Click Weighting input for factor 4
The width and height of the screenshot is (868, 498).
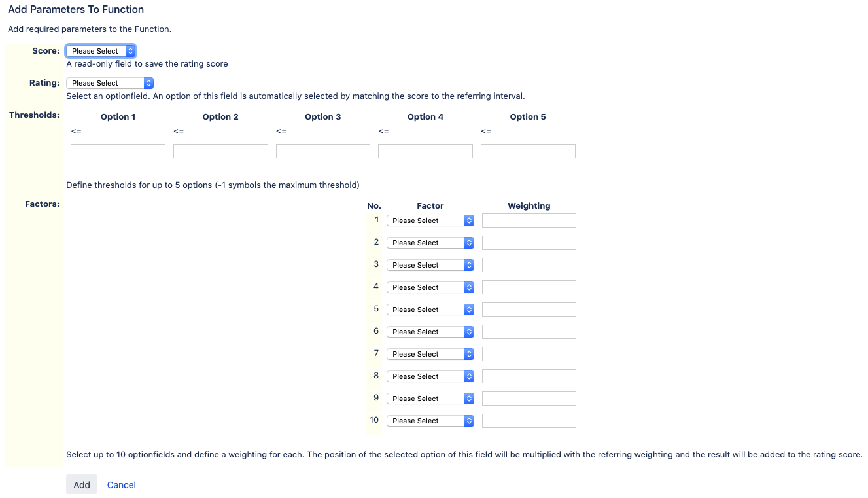[x=529, y=287]
